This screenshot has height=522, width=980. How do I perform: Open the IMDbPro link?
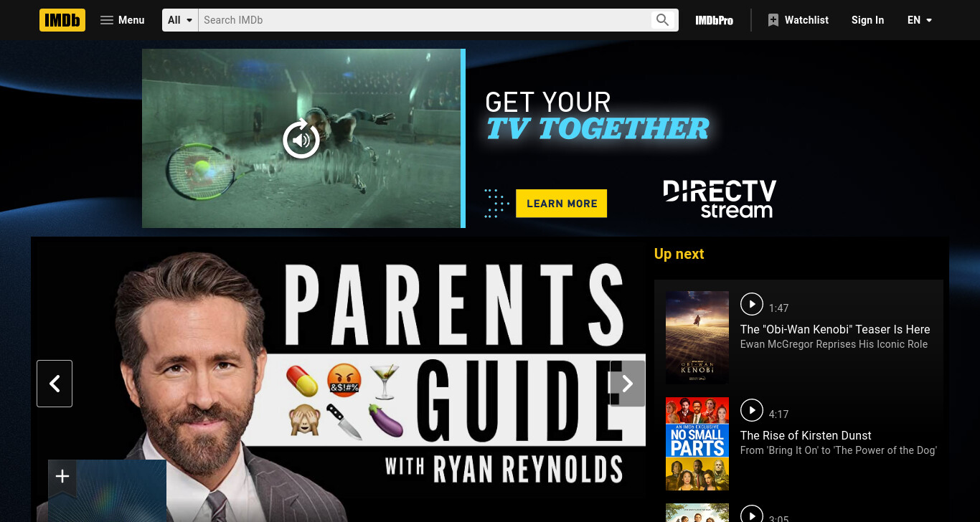714,20
